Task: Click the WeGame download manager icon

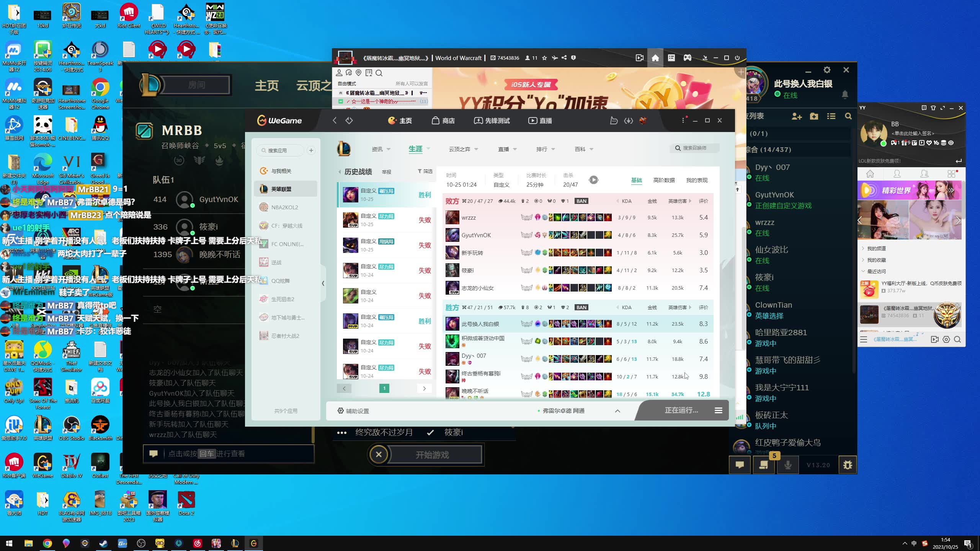Action: (629, 121)
